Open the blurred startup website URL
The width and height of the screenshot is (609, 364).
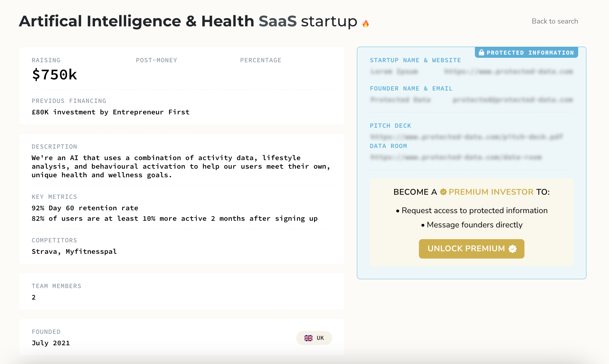click(x=508, y=72)
